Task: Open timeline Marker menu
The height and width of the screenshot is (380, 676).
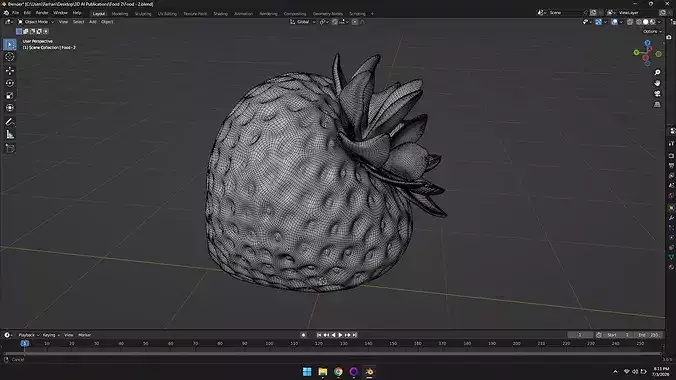Action: pos(84,335)
